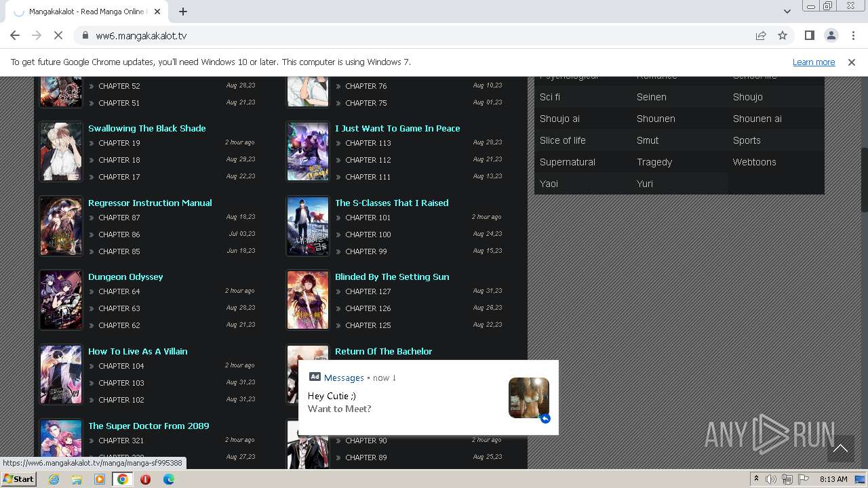Read Chapter 64 of Dungeon Odyssey

(119, 291)
